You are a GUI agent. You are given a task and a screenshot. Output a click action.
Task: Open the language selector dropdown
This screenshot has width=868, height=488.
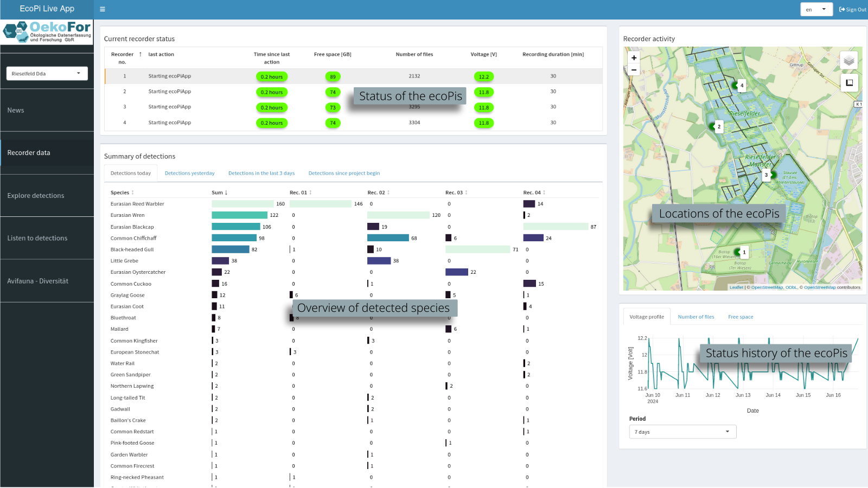(816, 9)
